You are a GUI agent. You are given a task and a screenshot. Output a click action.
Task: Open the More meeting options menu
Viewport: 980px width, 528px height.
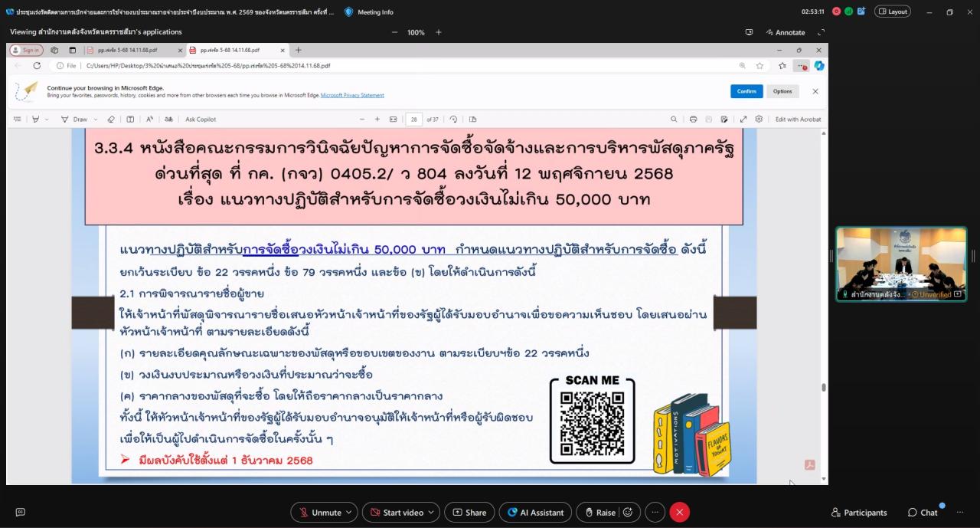click(655, 512)
